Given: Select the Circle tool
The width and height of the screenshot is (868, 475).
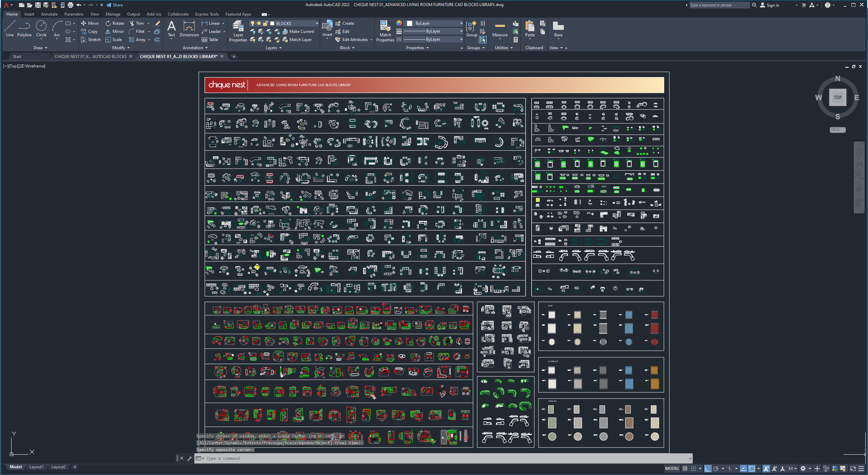Looking at the screenshot, I should 41,29.
